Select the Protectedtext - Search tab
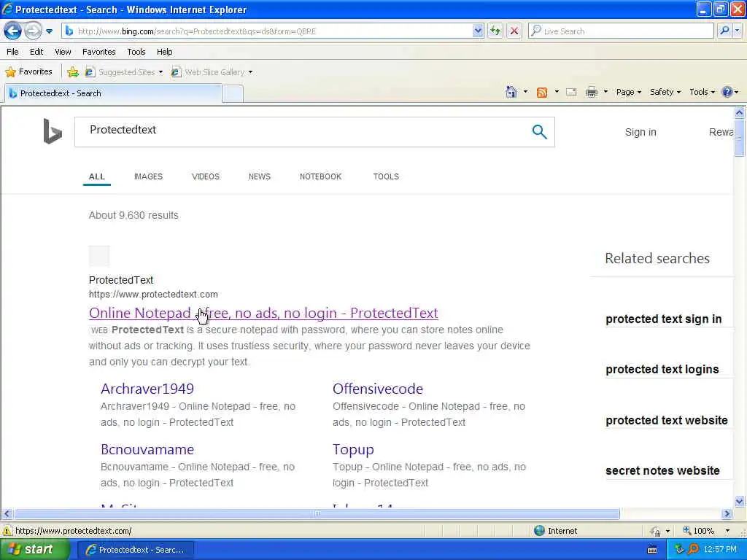747x560 pixels. (113, 93)
